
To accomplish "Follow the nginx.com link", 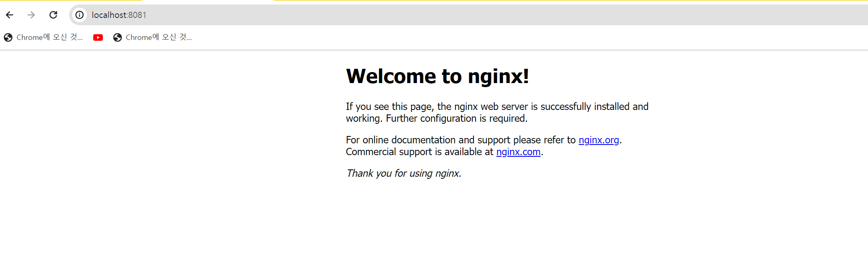I will (x=518, y=152).
